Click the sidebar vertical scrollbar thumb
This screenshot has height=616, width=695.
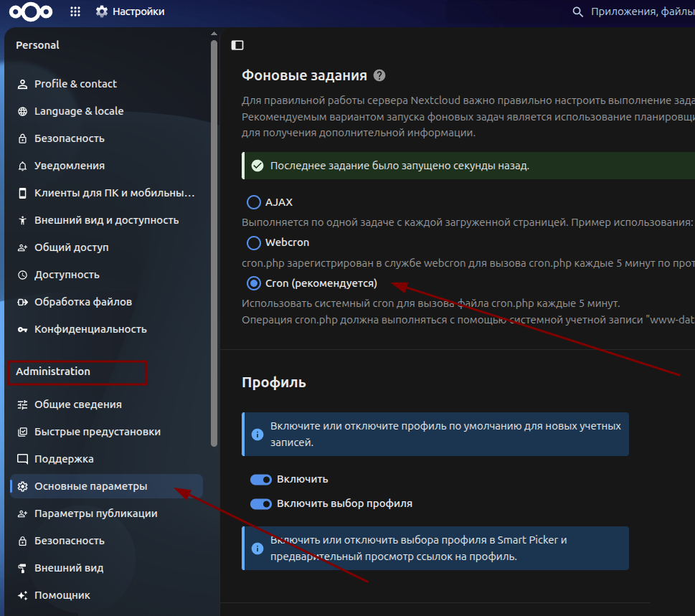click(214, 243)
